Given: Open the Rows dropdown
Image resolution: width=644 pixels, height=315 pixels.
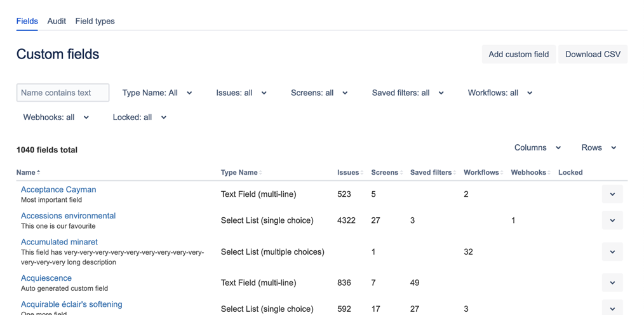Looking at the screenshot, I should (x=598, y=147).
